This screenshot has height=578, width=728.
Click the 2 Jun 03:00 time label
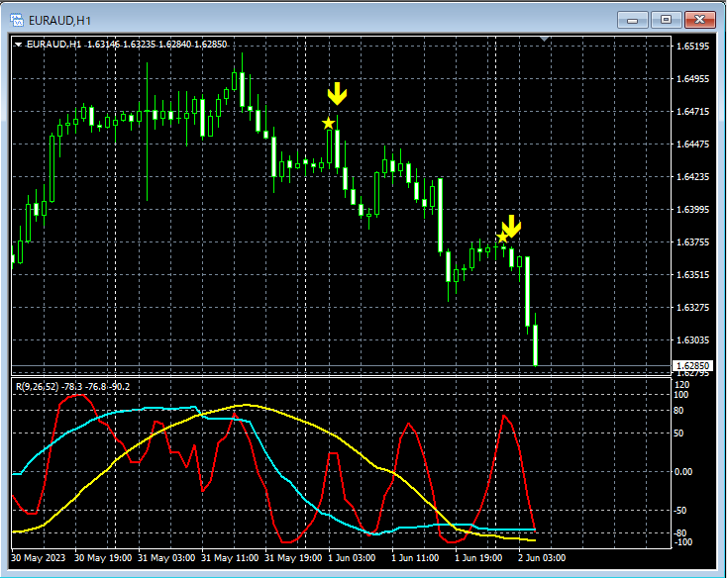[x=542, y=557]
